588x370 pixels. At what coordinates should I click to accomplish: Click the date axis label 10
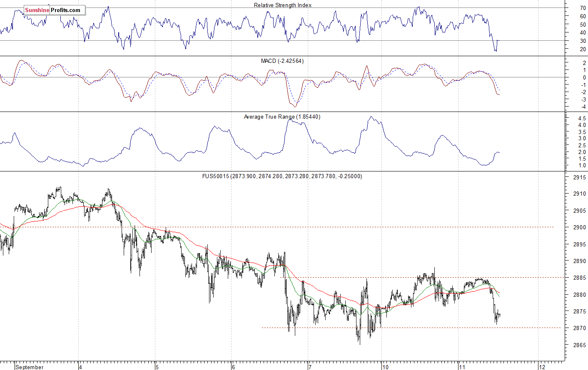386,367
